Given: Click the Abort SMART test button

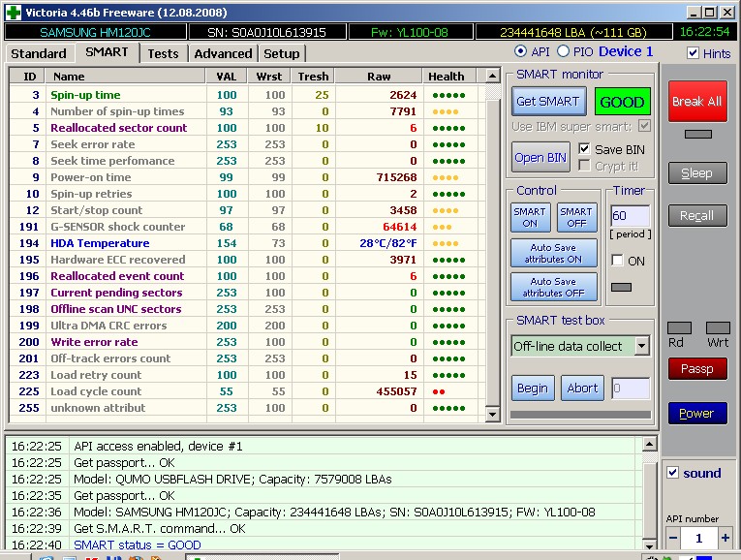Looking at the screenshot, I should 582,389.
